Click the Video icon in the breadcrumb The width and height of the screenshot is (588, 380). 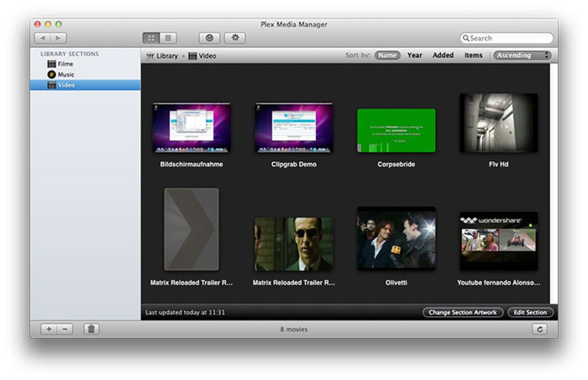(192, 55)
